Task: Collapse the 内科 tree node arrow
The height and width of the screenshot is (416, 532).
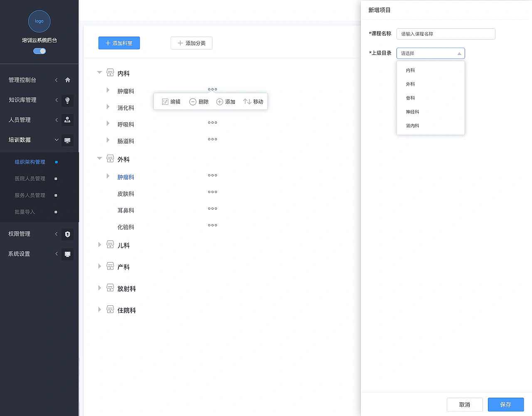Action: coord(99,72)
